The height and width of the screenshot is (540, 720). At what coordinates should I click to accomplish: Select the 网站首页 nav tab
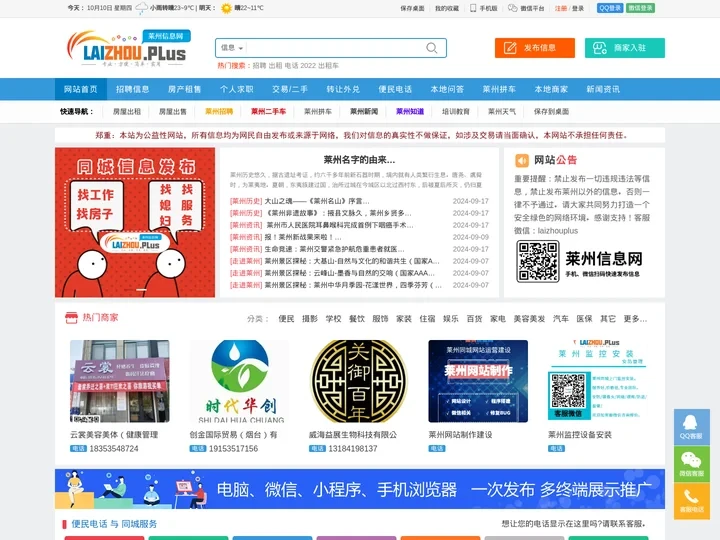coord(81,89)
